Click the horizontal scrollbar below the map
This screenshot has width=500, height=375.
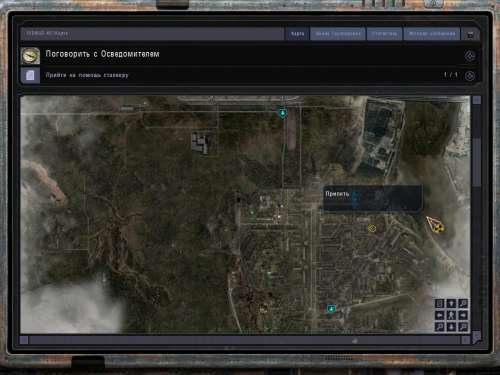point(245,340)
